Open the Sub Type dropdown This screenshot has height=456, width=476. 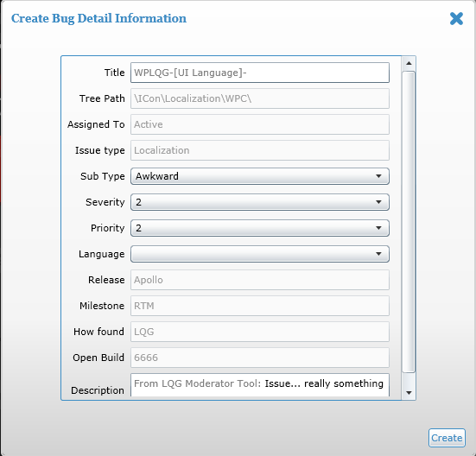click(260, 176)
